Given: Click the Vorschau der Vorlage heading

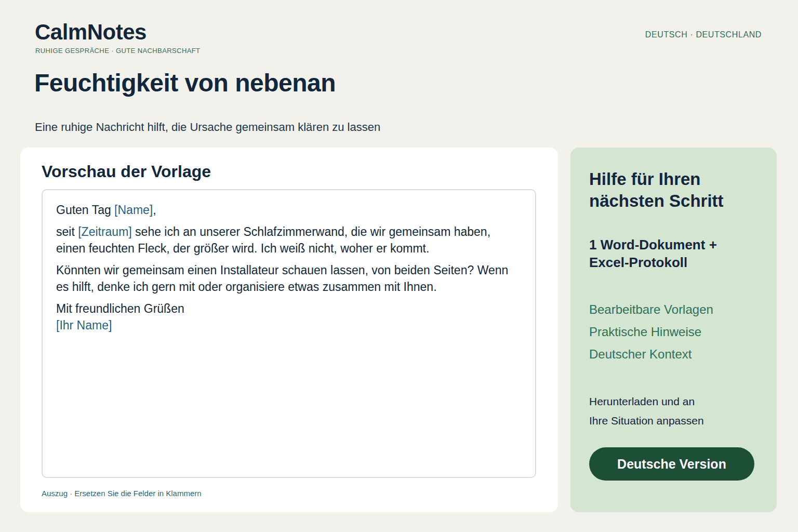Looking at the screenshot, I should 126,171.
